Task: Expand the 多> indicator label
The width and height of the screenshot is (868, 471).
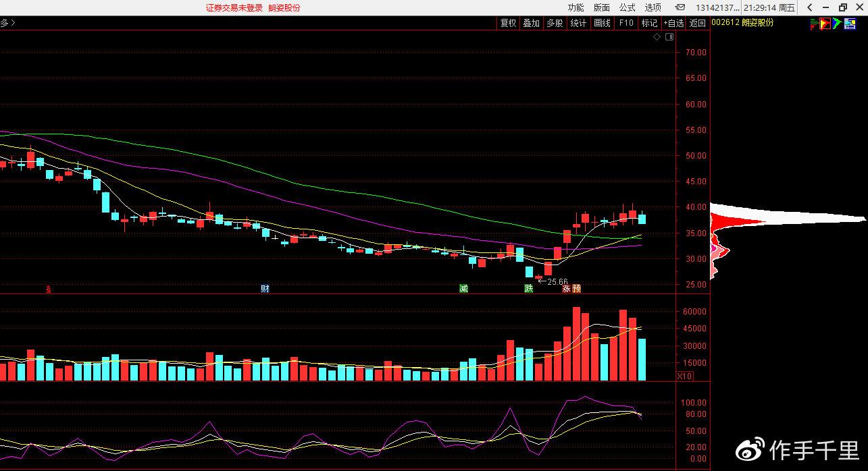Action: (7, 23)
